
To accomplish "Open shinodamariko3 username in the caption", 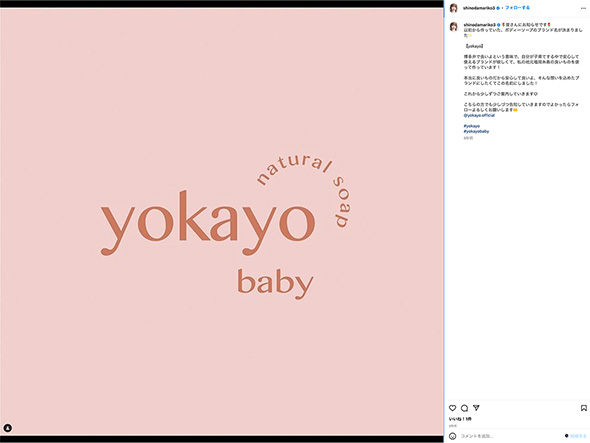I will [479, 25].
